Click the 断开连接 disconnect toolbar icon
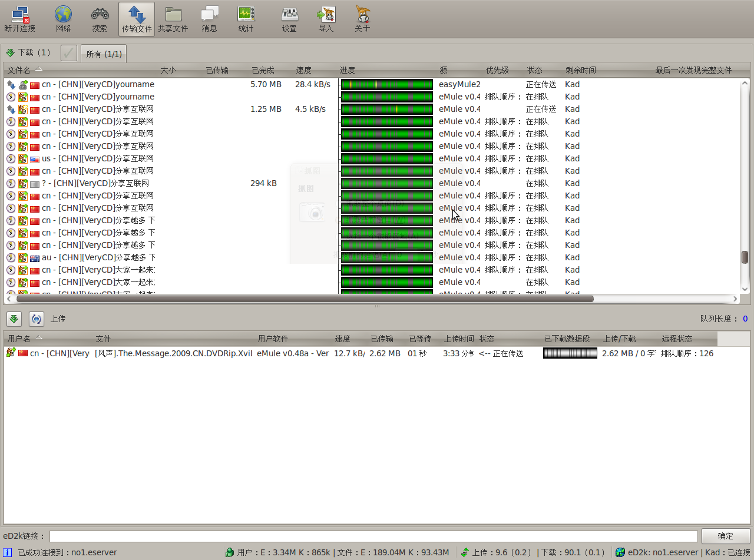Screen dimensions: 754x560 (19, 19)
